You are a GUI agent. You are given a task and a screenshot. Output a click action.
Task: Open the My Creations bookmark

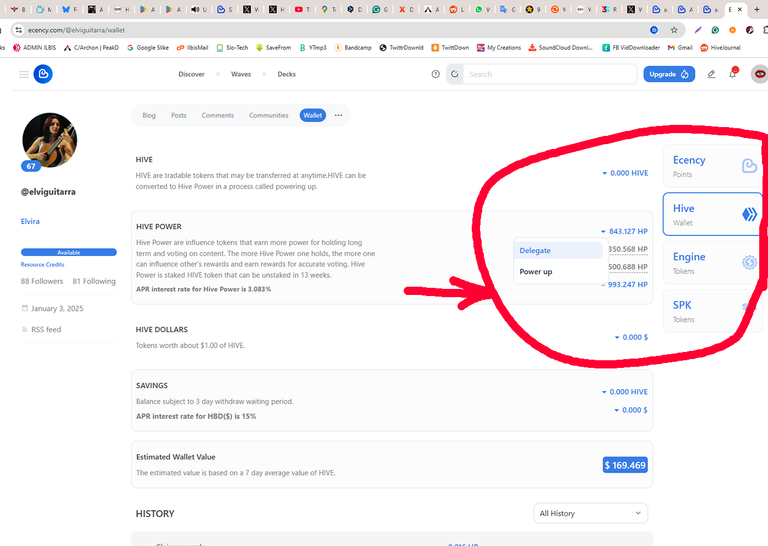[499, 47]
